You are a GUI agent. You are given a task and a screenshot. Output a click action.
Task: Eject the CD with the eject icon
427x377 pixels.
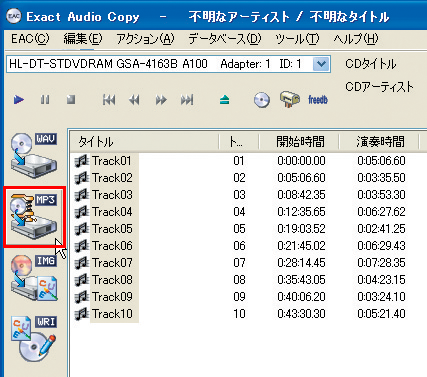coord(225,100)
